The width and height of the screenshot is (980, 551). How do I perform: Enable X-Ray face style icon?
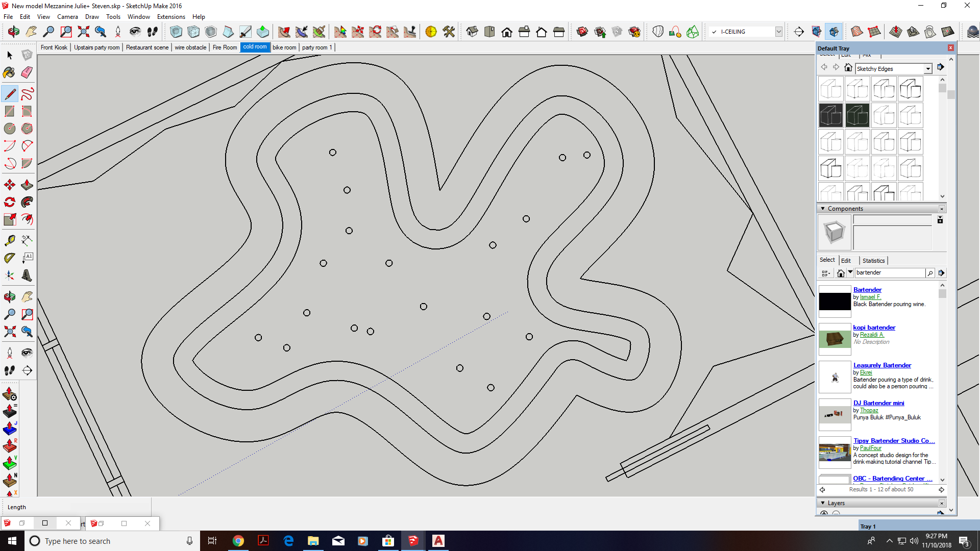[176, 32]
